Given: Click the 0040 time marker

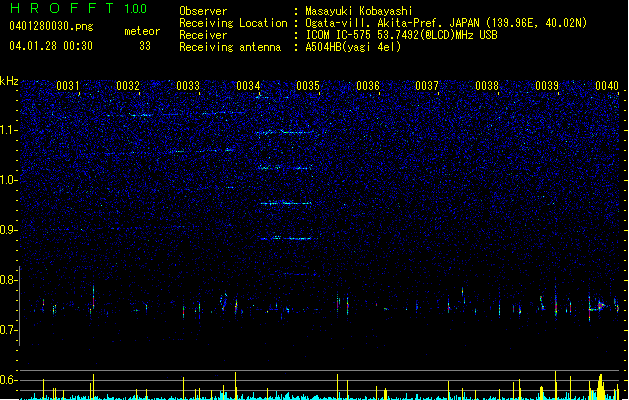Looking at the screenshot, I should (x=607, y=85).
